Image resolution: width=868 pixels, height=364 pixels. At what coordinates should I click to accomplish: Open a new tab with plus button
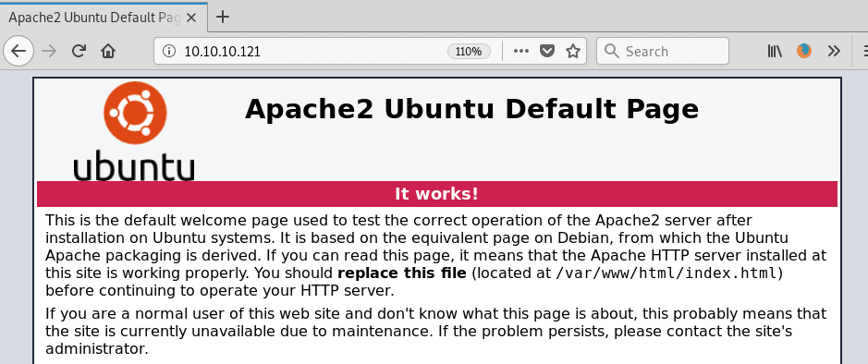[x=222, y=18]
